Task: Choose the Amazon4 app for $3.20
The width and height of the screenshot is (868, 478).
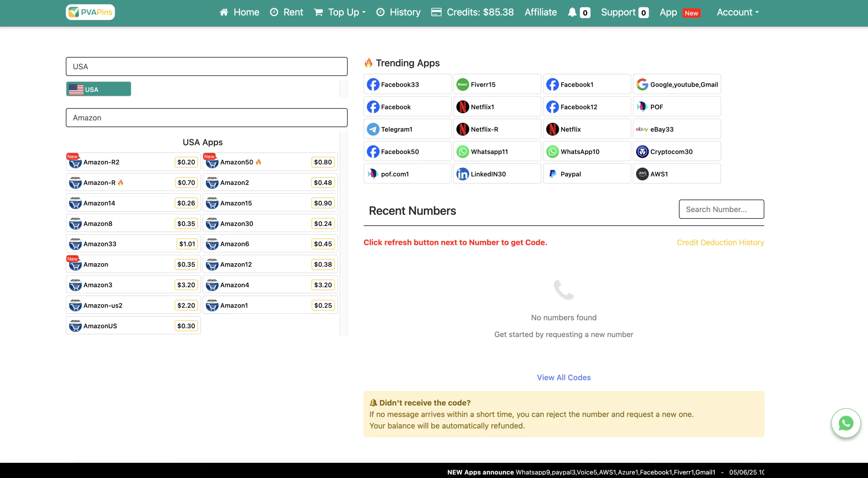Action: pos(270,285)
